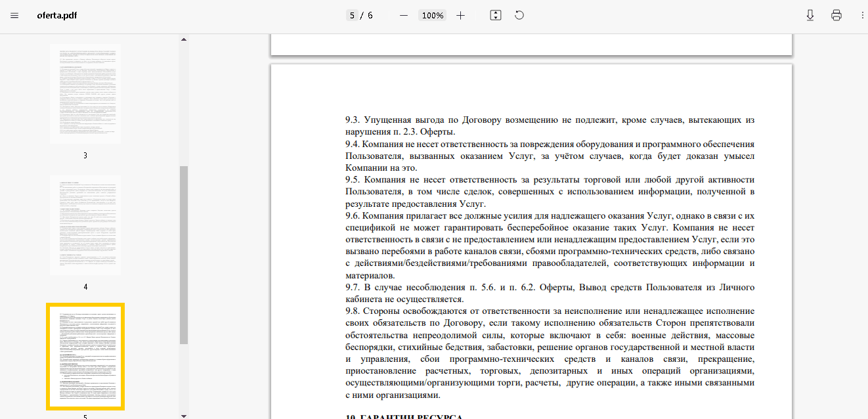The width and height of the screenshot is (868, 419).
Task: Click the zoom out minus button
Action: click(404, 15)
